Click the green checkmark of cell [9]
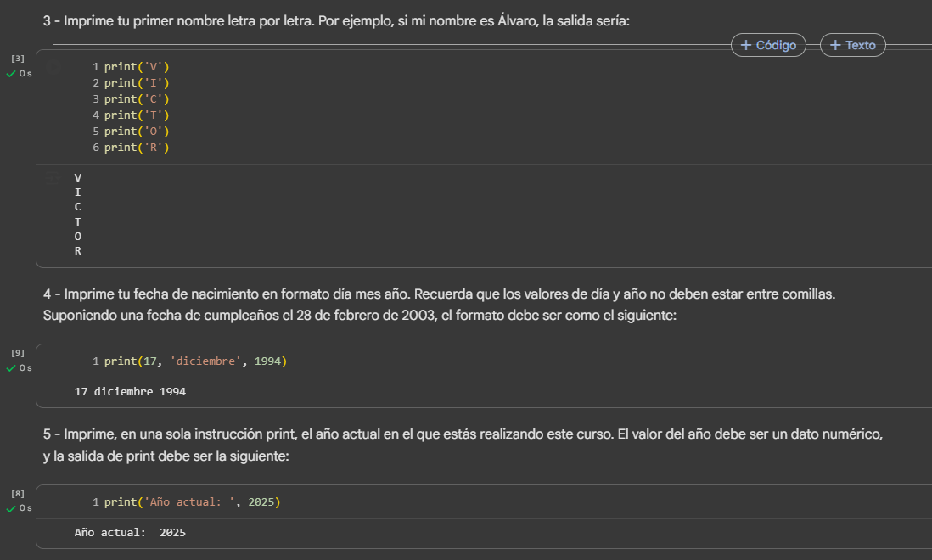Screen dimensions: 932x560 tap(11, 368)
